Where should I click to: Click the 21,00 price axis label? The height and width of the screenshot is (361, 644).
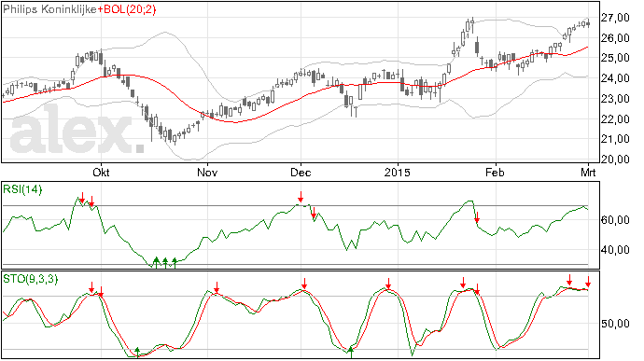point(615,139)
